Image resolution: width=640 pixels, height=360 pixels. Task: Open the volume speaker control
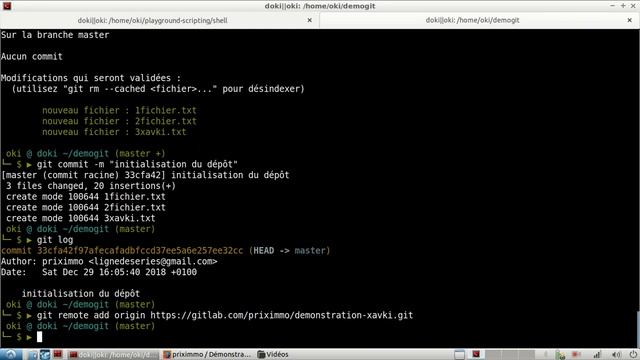[616, 355]
